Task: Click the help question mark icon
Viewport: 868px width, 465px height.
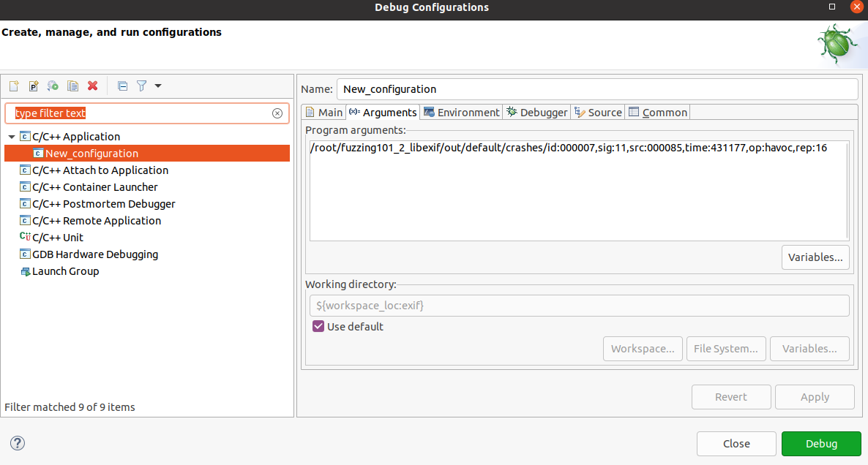Action: coord(17,443)
